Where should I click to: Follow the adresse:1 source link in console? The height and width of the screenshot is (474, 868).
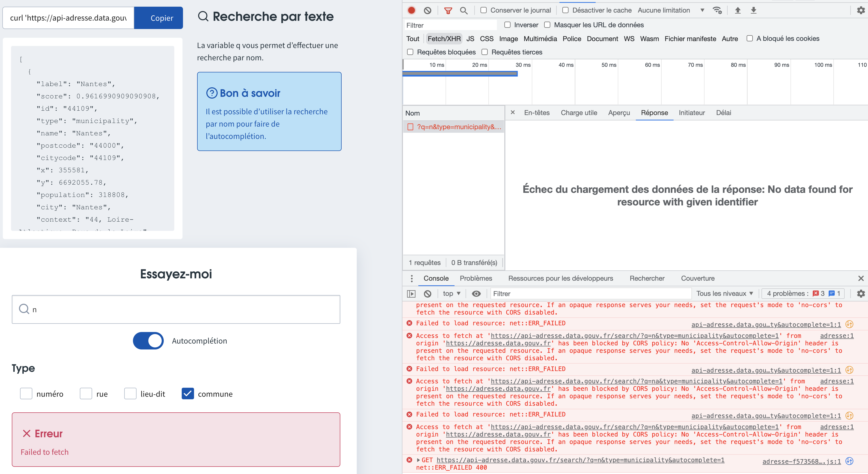tap(837, 336)
